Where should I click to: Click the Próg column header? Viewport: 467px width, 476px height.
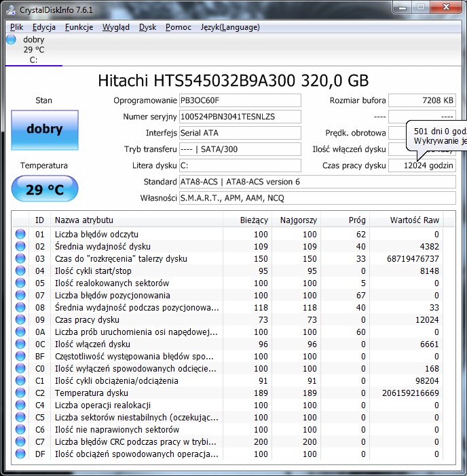pos(345,220)
